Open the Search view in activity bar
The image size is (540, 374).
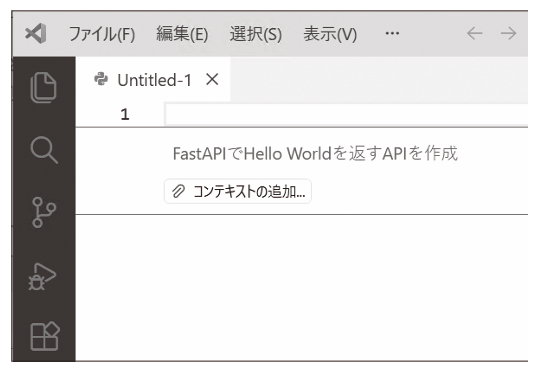(44, 150)
